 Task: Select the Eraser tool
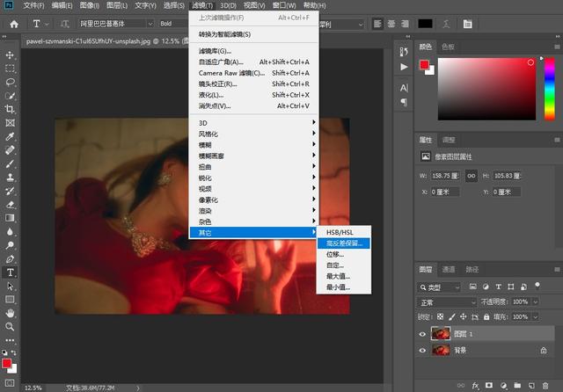point(10,205)
